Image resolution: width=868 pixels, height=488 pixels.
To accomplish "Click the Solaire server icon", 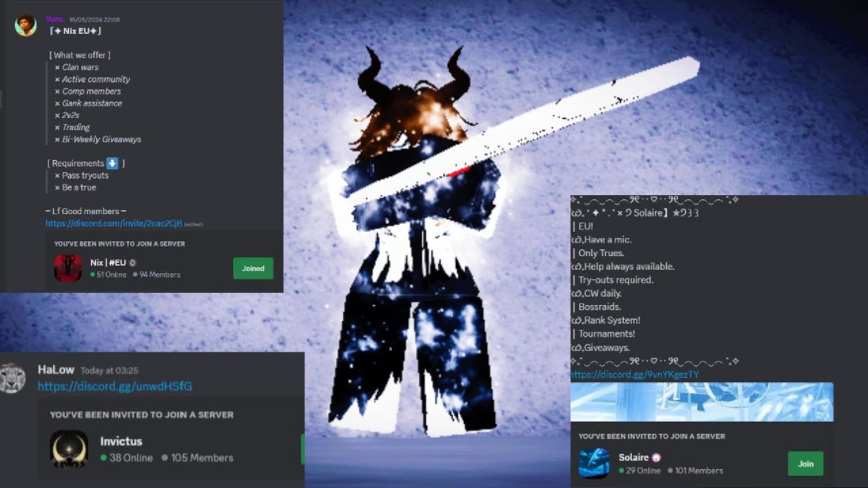I will click(x=593, y=464).
